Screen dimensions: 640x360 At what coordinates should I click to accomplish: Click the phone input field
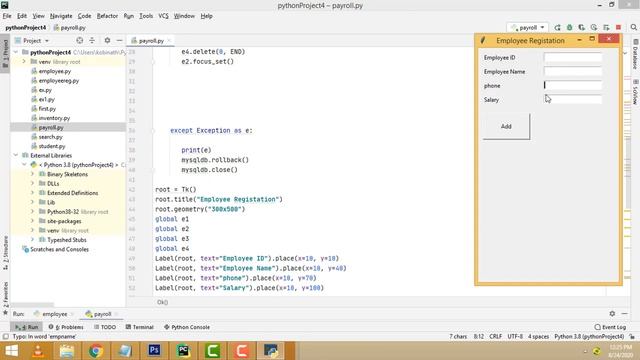coord(573,85)
